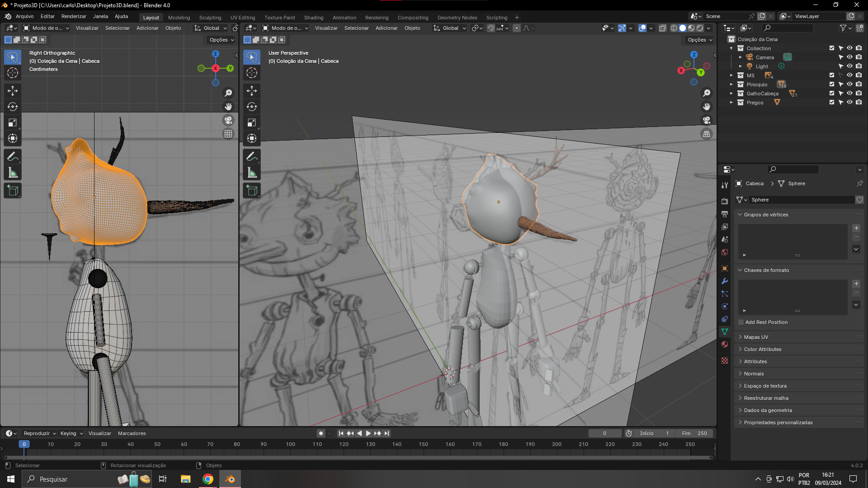The width and height of the screenshot is (868, 488).
Task: Activate the Measure tool in right viewport
Action: 252,173
